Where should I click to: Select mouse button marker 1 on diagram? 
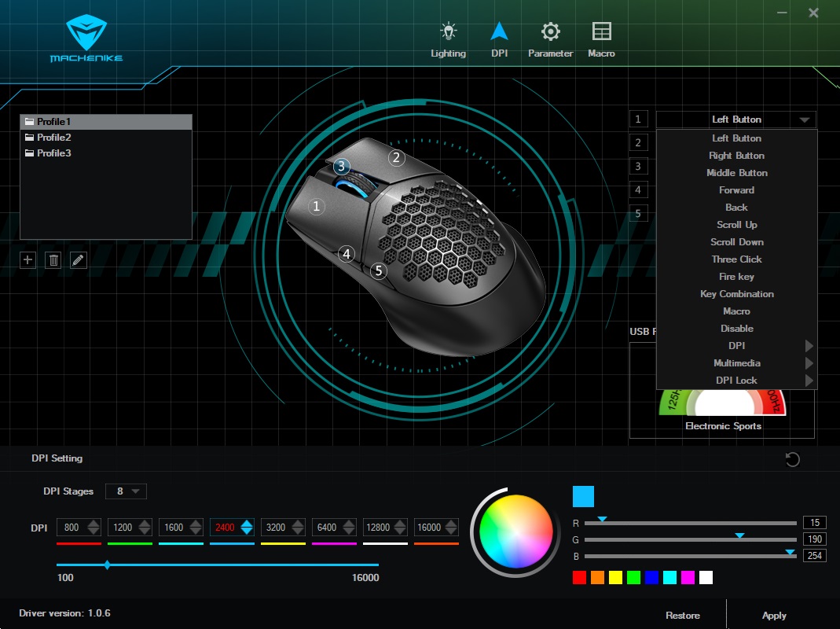pyautogui.click(x=316, y=207)
